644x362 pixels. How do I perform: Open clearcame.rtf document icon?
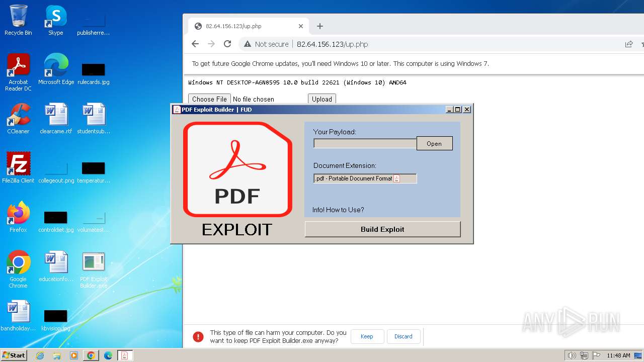55,119
